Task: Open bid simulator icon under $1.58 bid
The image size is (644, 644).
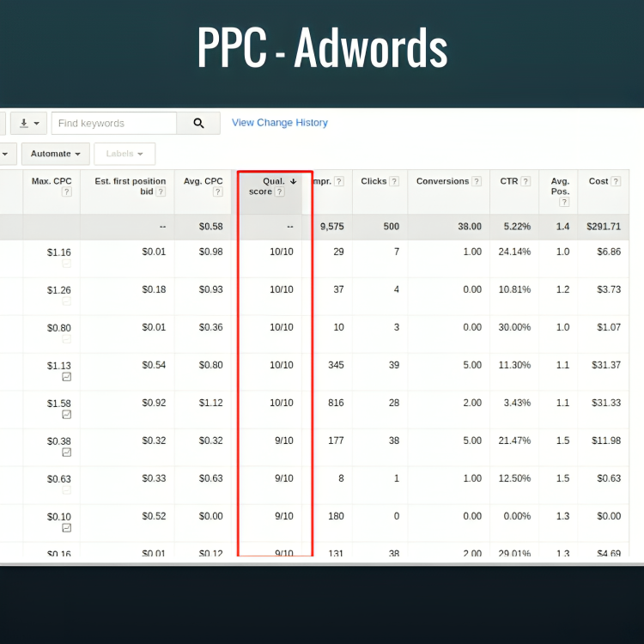Action: [x=66, y=415]
